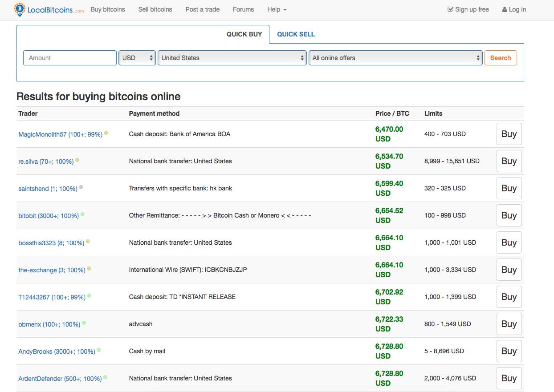Click Buy on the ArdentDefender offer

509,378
